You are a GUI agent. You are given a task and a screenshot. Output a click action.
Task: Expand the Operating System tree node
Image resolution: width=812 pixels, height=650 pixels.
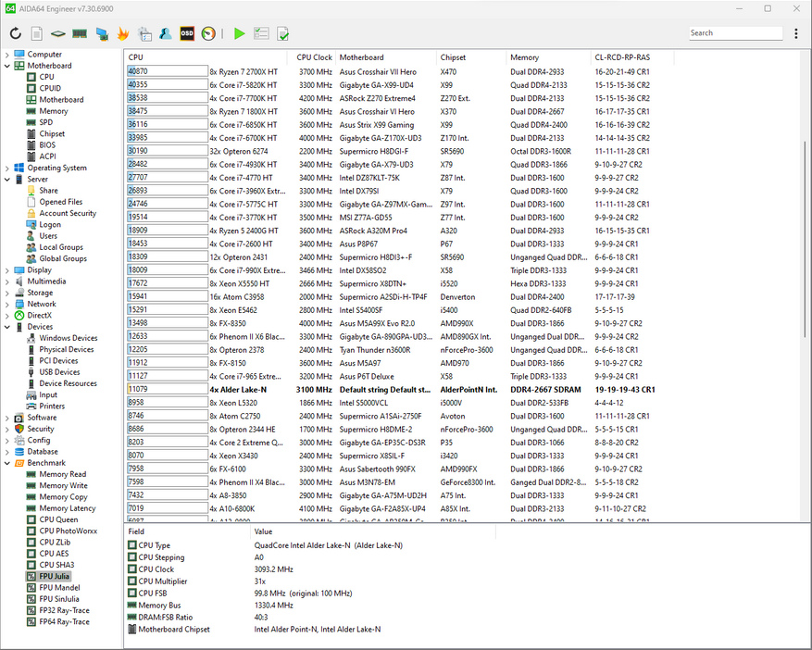(x=7, y=168)
